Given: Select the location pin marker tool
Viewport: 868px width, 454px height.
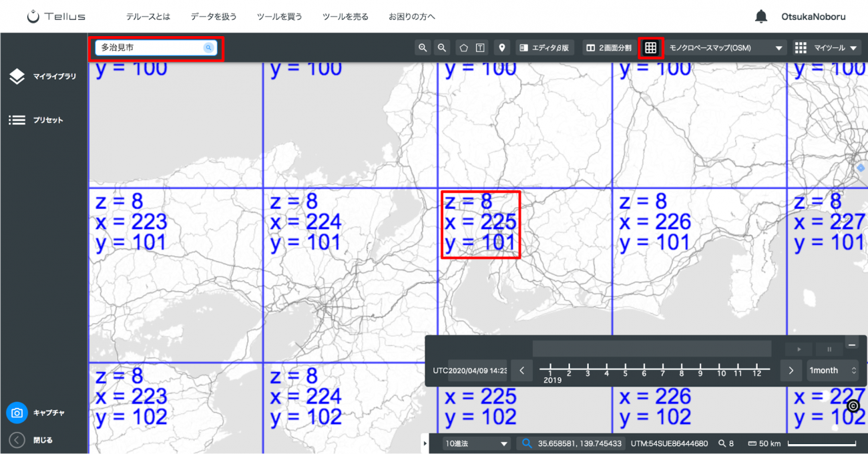Looking at the screenshot, I should coord(502,47).
